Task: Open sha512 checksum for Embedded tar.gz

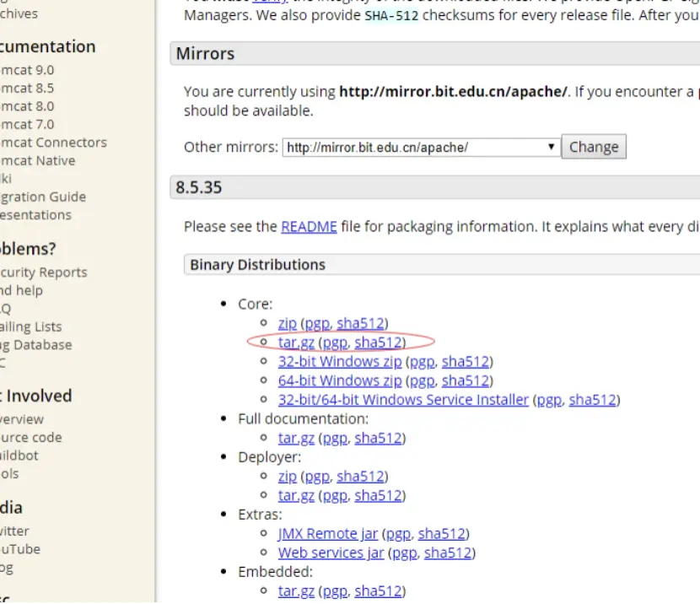Action: click(x=378, y=591)
